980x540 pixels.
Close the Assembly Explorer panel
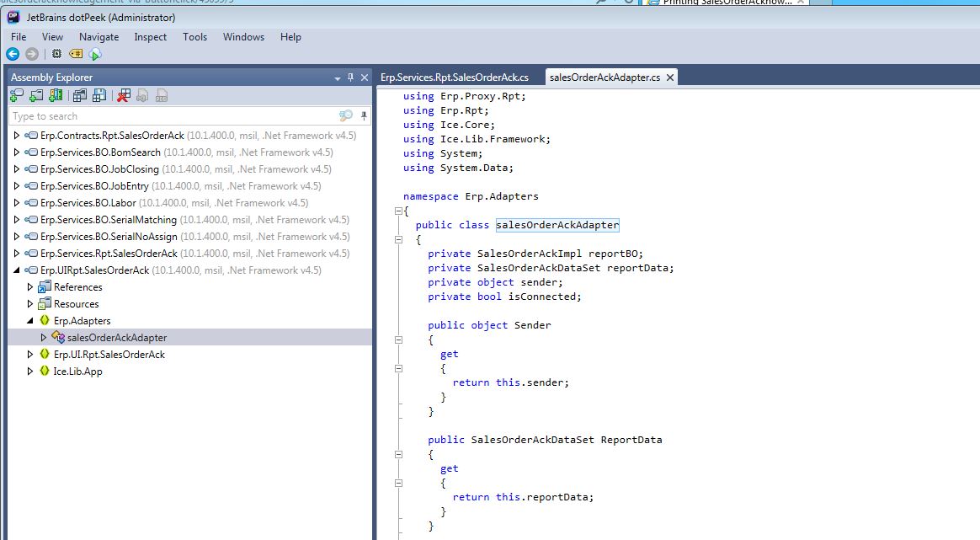click(365, 78)
